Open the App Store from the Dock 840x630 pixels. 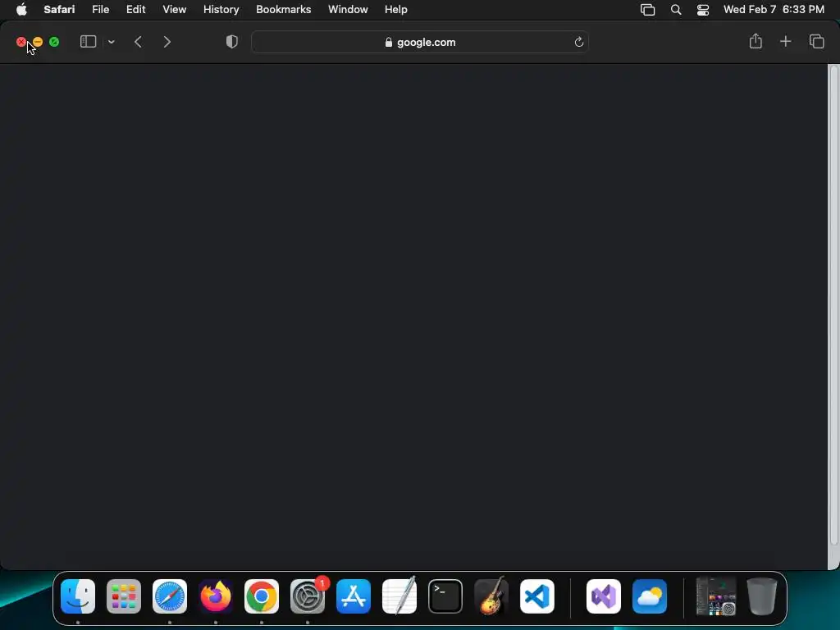(x=354, y=596)
